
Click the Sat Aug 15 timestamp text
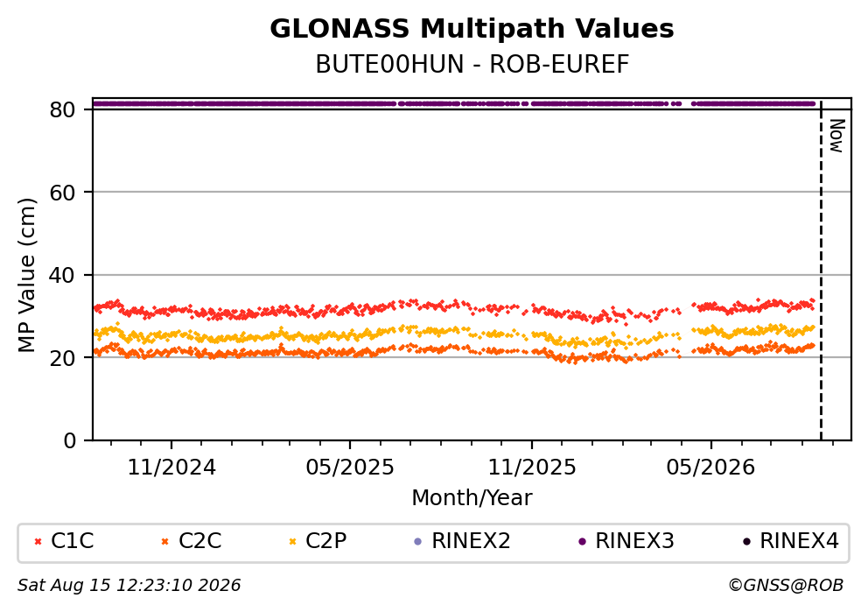[x=129, y=586]
